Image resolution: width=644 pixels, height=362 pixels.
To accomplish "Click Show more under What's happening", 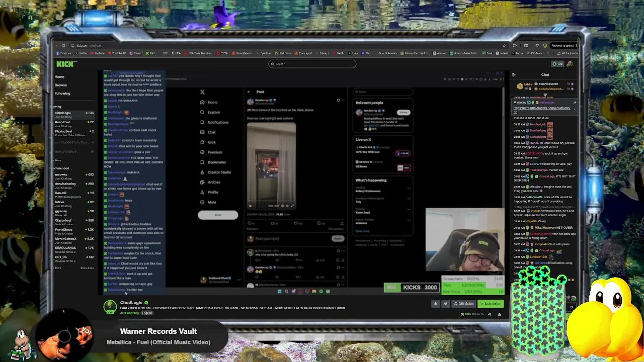I will click(362, 231).
